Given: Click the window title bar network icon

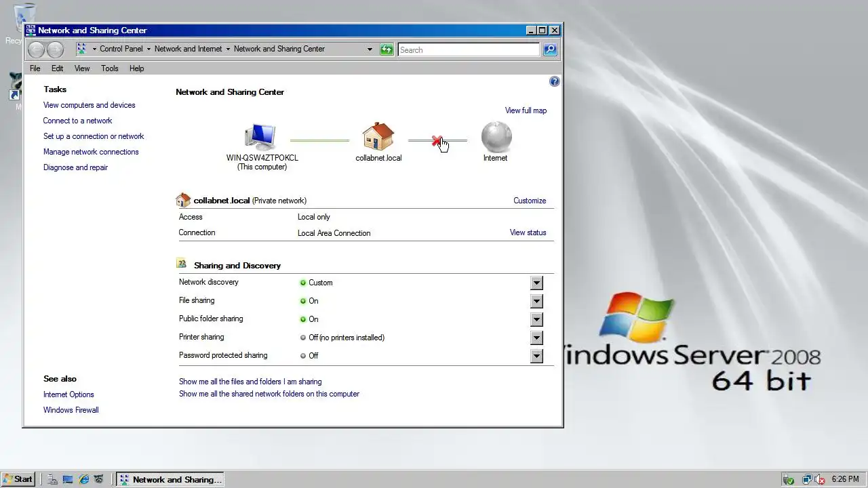Looking at the screenshot, I should [31, 30].
